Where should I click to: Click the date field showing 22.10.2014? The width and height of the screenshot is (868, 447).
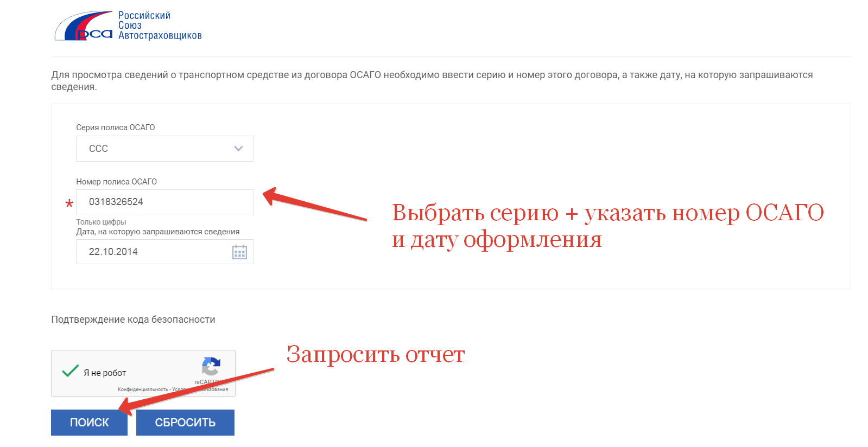tap(152, 252)
